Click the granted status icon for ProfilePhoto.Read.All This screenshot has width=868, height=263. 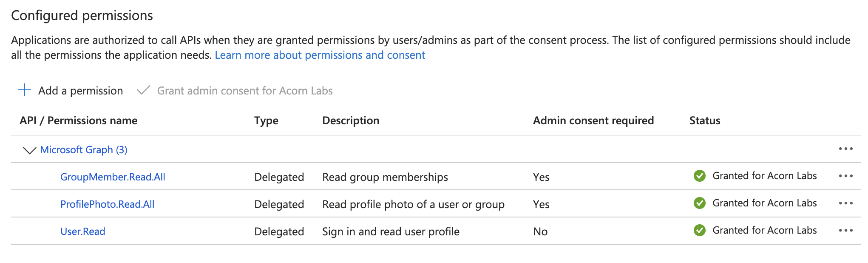point(700,203)
